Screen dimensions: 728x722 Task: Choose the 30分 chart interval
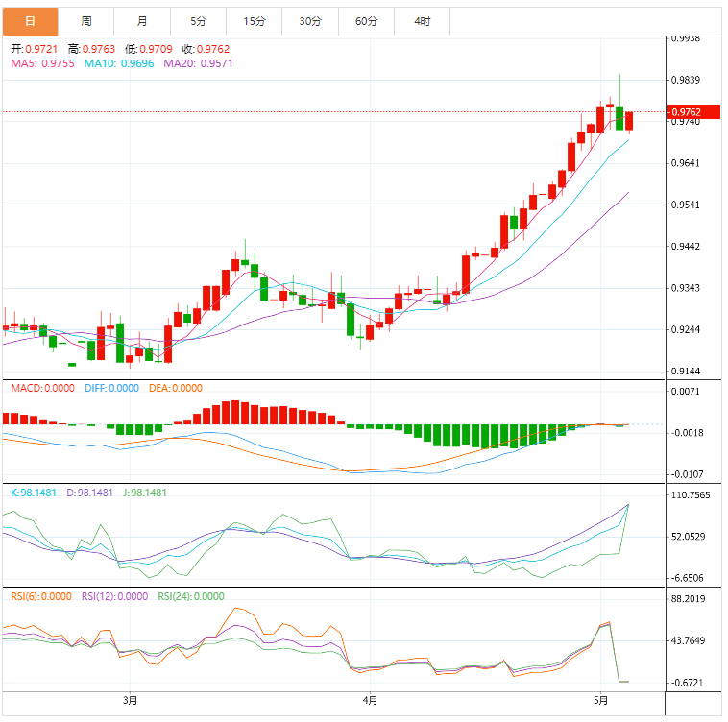point(310,20)
